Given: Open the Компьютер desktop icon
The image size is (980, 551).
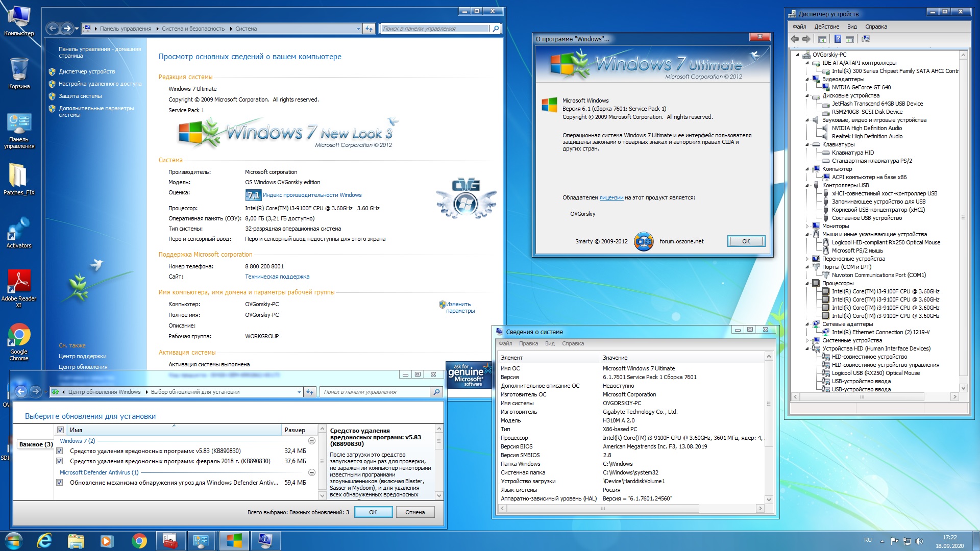Looking at the screenshot, I should [19, 21].
